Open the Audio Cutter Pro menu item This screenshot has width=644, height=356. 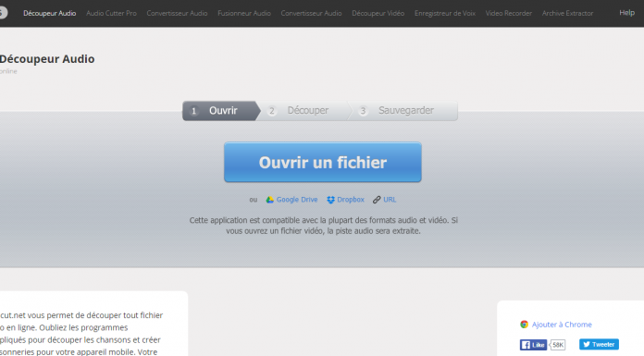click(111, 13)
